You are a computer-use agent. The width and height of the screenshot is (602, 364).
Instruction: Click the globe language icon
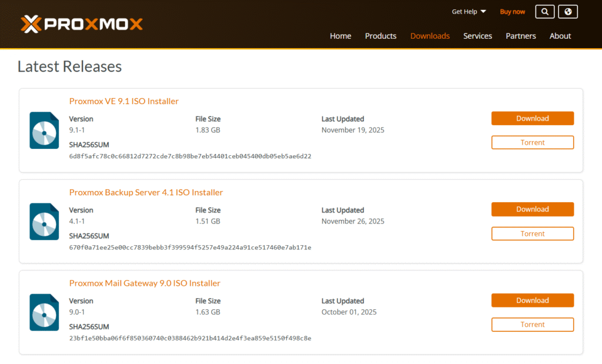click(568, 12)
